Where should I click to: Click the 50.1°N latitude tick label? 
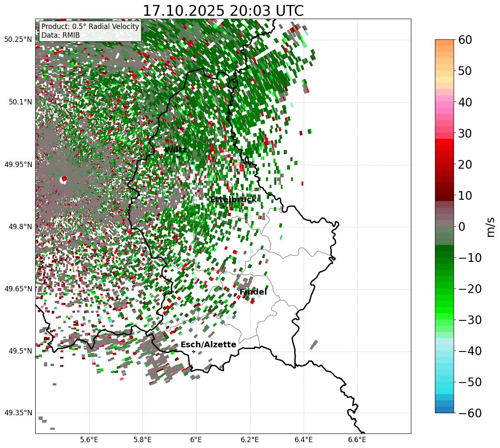[x=20, y=102]
